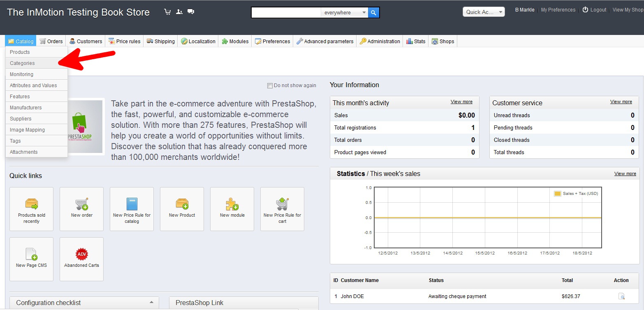
Task: Click the shopping cart icon in the header
Action: coord(167,12)
